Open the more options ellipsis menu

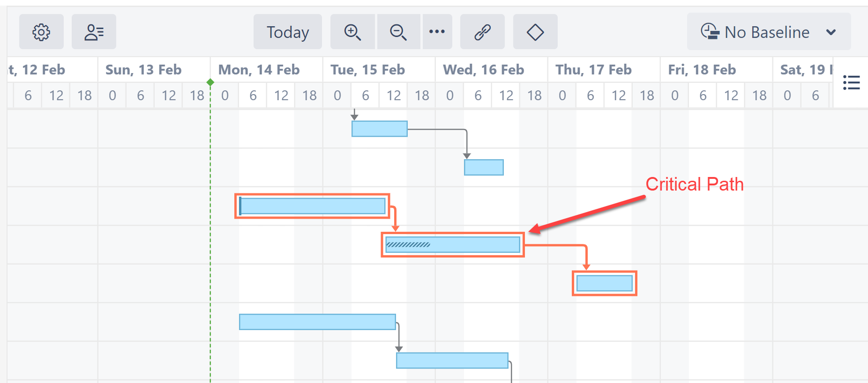click(x=437, y=32)
